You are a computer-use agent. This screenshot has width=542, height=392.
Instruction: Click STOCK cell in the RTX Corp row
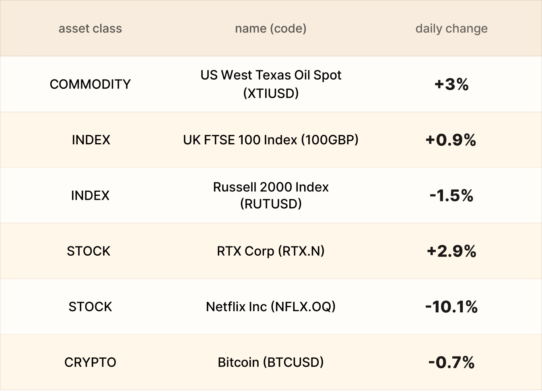(89, 251)
